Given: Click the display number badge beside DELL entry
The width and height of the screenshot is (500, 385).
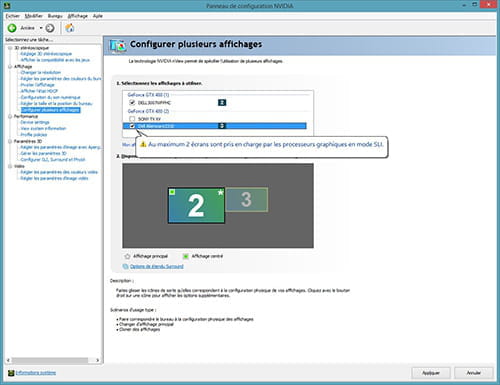Looking at the screenshot, I should click(x=222, y=102).
